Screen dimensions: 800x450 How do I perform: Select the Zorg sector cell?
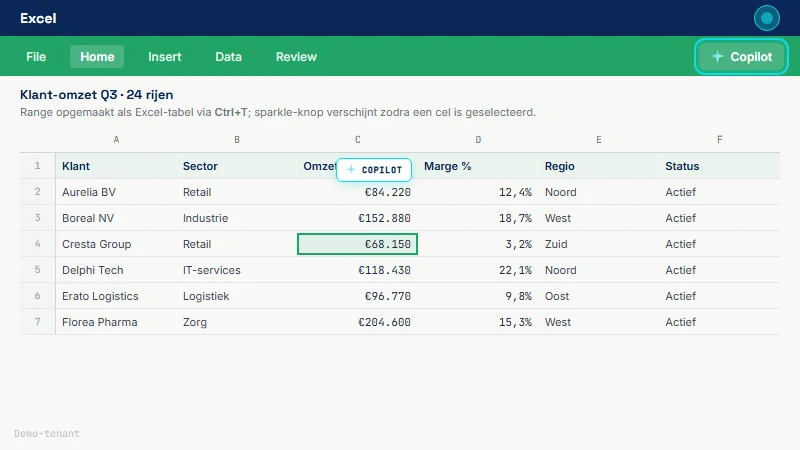(x=237, y=322)
